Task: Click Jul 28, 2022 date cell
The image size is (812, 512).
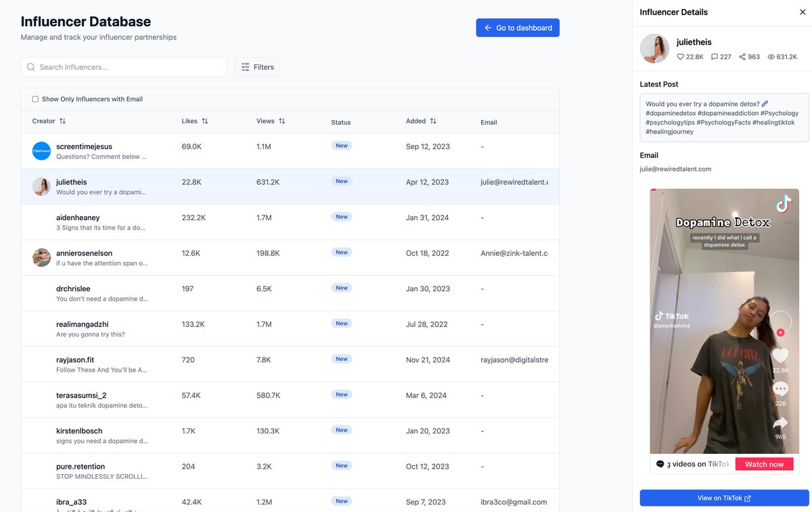Action: [427, 324]
